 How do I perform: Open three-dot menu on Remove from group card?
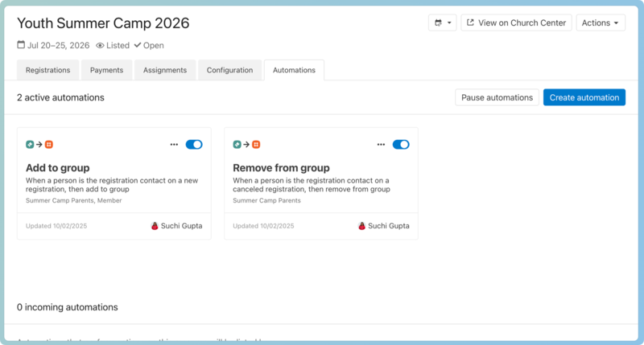(381, 145)
